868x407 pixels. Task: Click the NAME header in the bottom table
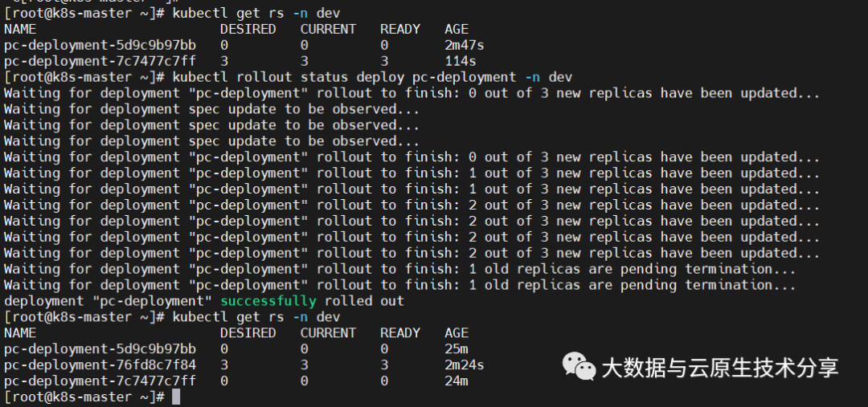click(x=20, y=333)
